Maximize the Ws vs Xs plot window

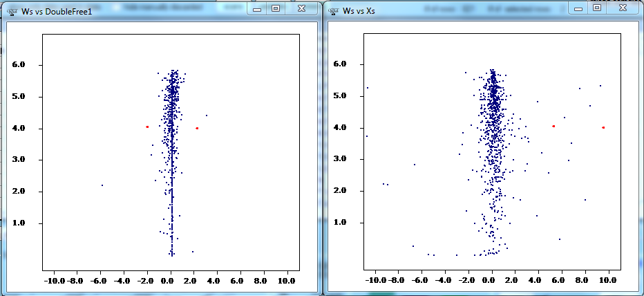tap(597, 9)
